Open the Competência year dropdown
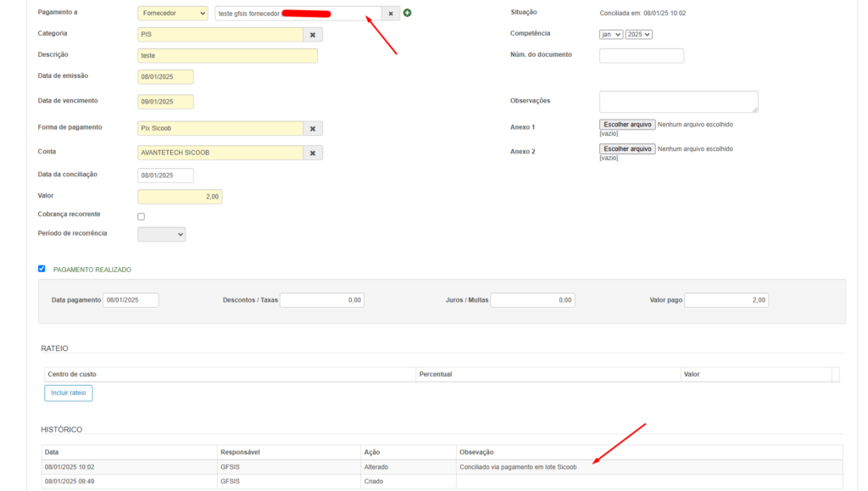Image resolution: width=868 pixels, height=491 pixels. (x=638, y=34)
